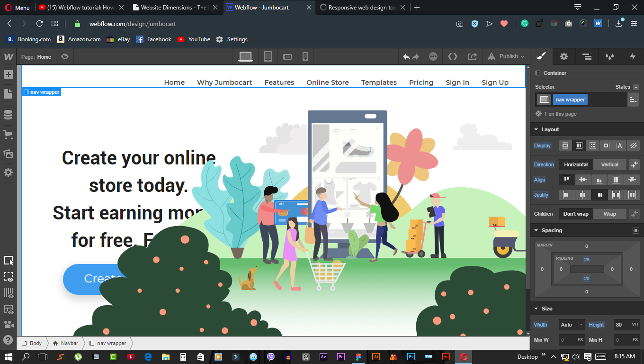Image resolution: width=644 pixels, height=364 pixels.
Task: Switch to Mobile landscape breakpoint view
Action: (287, 56)
